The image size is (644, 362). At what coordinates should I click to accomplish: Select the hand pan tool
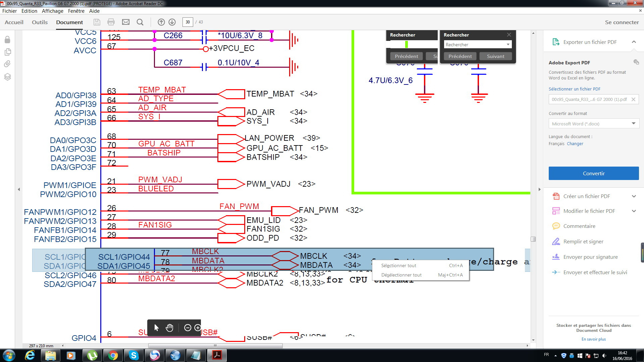tap(169, 328)
